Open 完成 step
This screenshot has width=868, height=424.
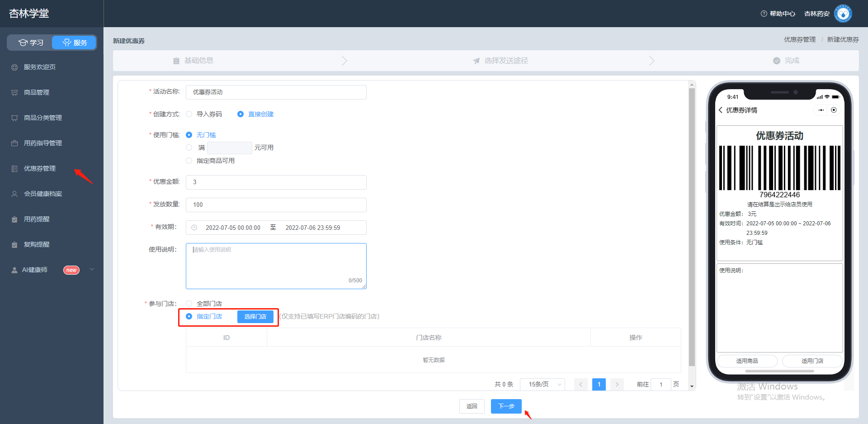786,61
